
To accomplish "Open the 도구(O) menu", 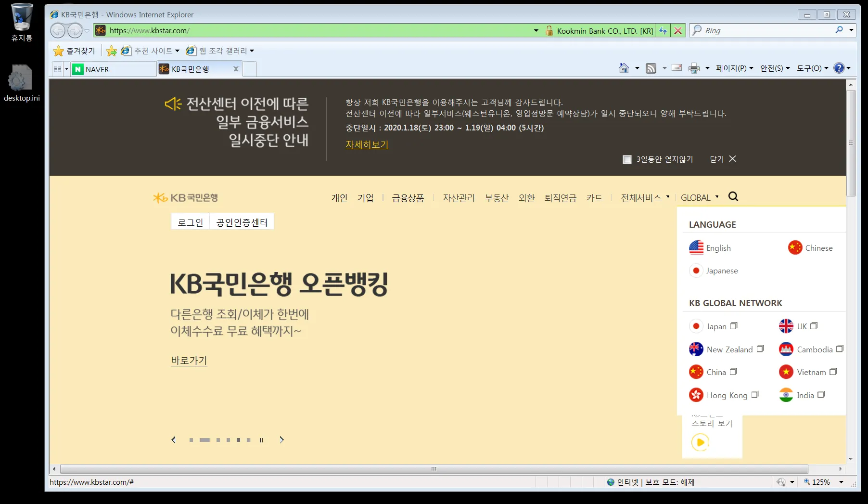I will click(x=813, y=68).
